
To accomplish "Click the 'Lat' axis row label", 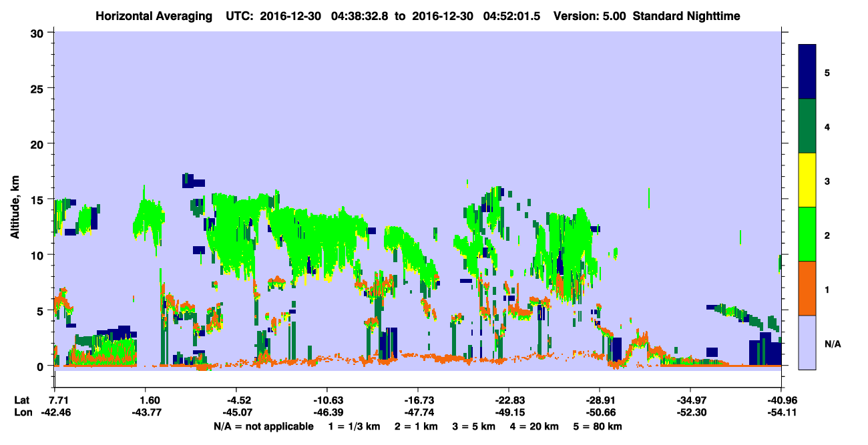I will (x=21, y=400).
